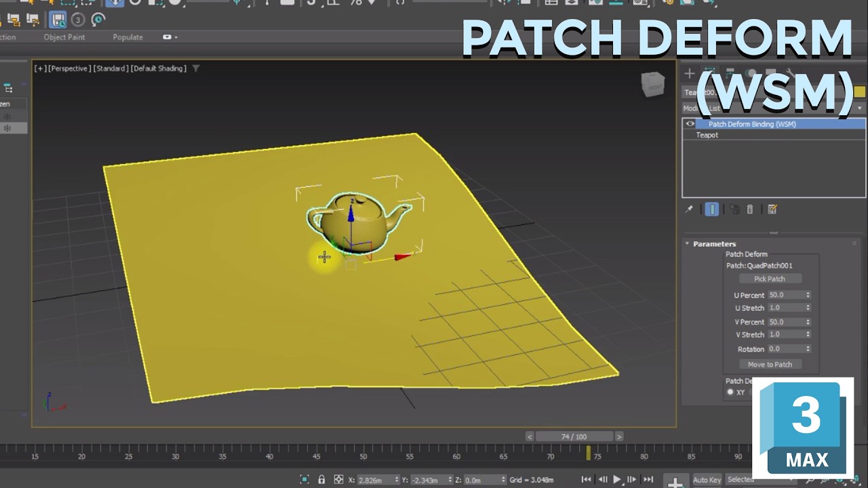Image resolution: width=868 pixels, height=488 pixels.
Task: Click previous frame arrow on time slider
Action: click(x=530, y=437)
